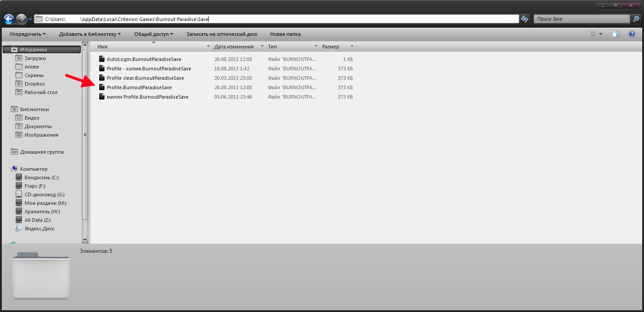Image resolution: width=644 pixels, height=312 pixels.
Task: Open the Видео library
Action: pyautogui.click(x=32, y=118)
